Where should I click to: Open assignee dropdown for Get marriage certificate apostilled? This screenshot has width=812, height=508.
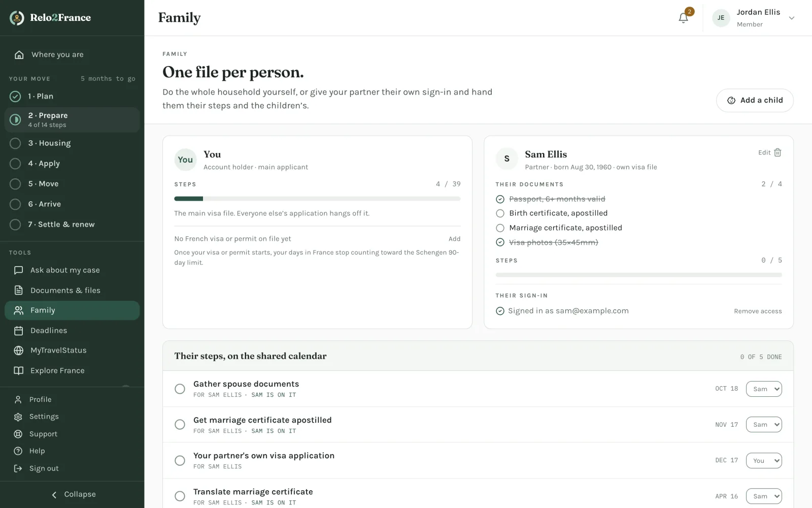(x=764, y=425)
